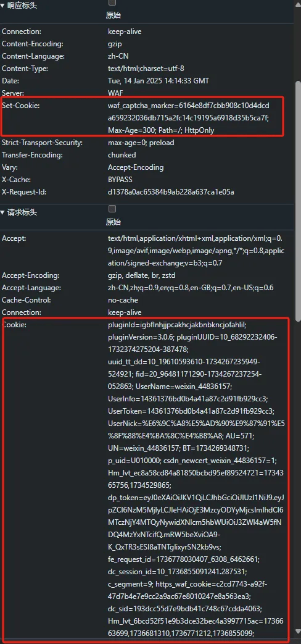Select the X-Request-Id header value

pyautogui.click(x=171, y=192)
